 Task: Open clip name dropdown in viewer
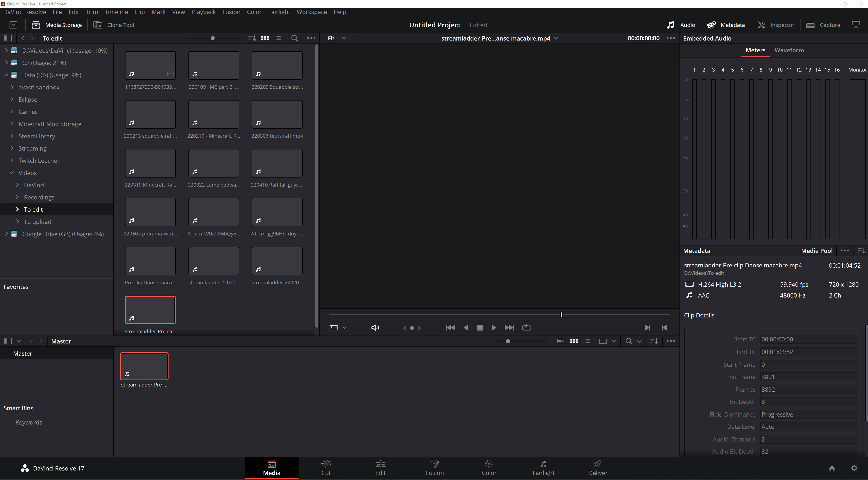point(556,38)
